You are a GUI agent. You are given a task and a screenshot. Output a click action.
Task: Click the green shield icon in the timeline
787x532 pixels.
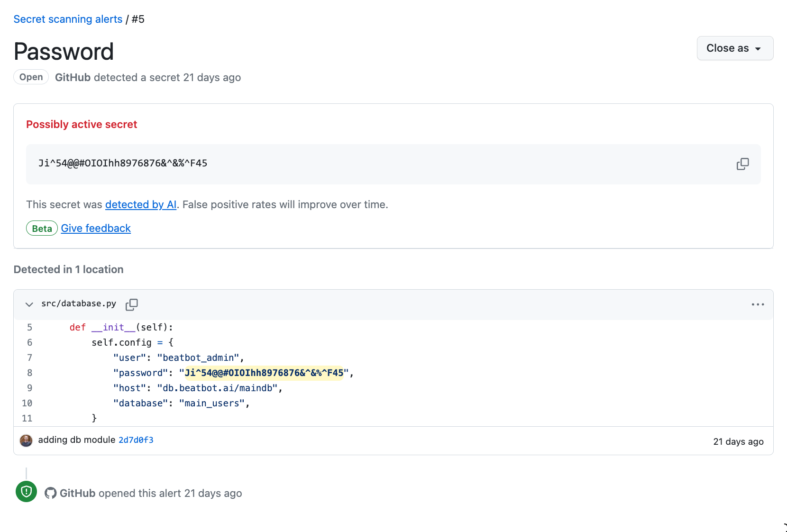tap(27, 492)
